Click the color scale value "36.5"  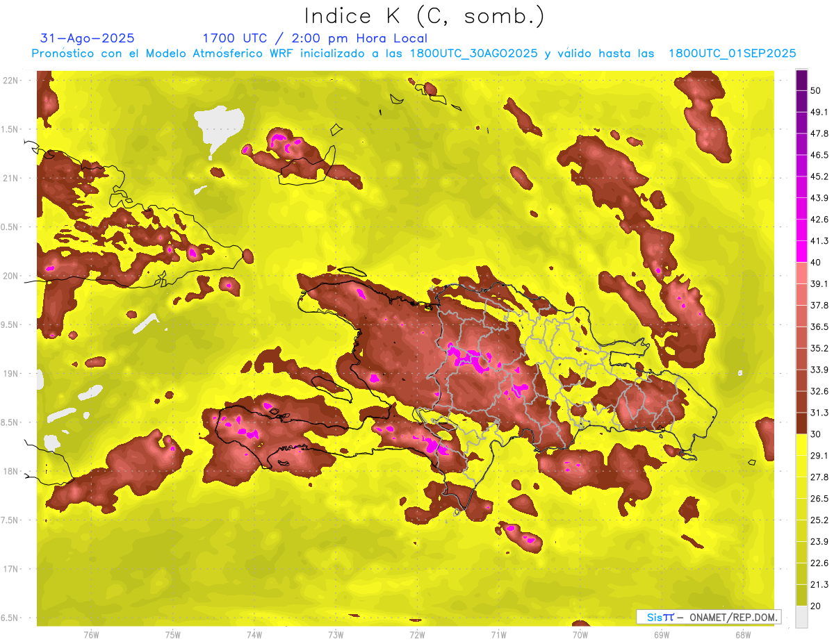point(819,327)
